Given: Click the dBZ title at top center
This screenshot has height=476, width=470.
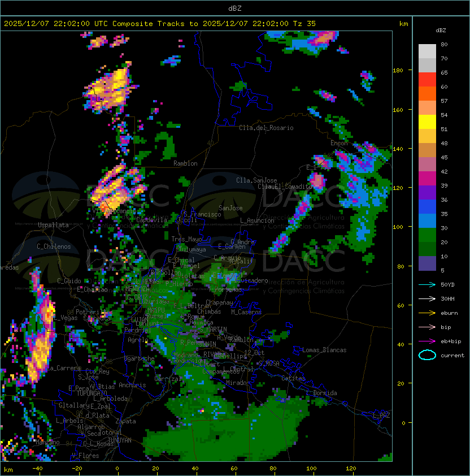Looking at the screenshot, I should coord(235,8).
